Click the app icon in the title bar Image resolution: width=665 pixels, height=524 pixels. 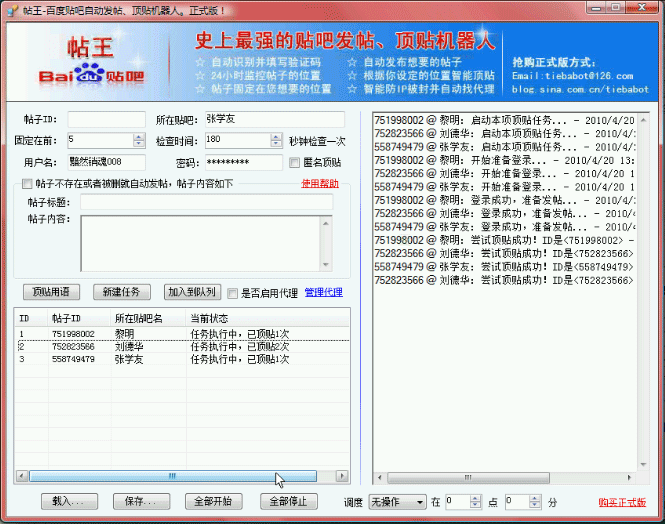(x=13, y=10)
